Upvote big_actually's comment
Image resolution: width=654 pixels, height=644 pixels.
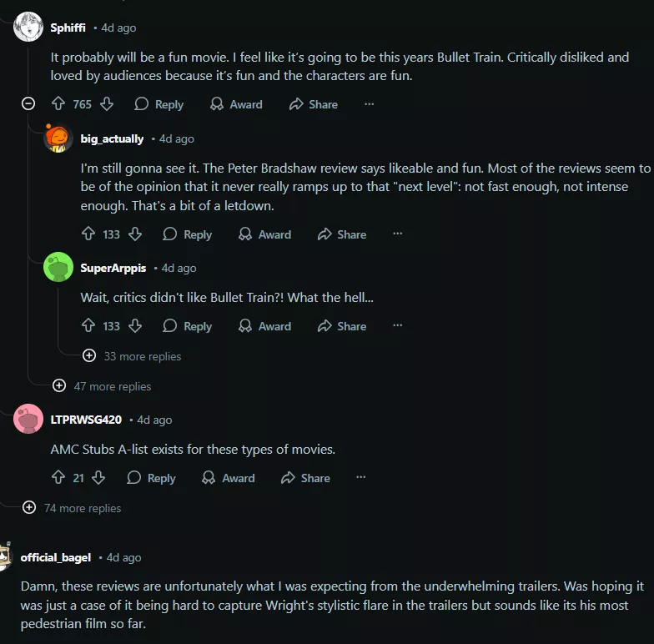[x=88, y=234]
